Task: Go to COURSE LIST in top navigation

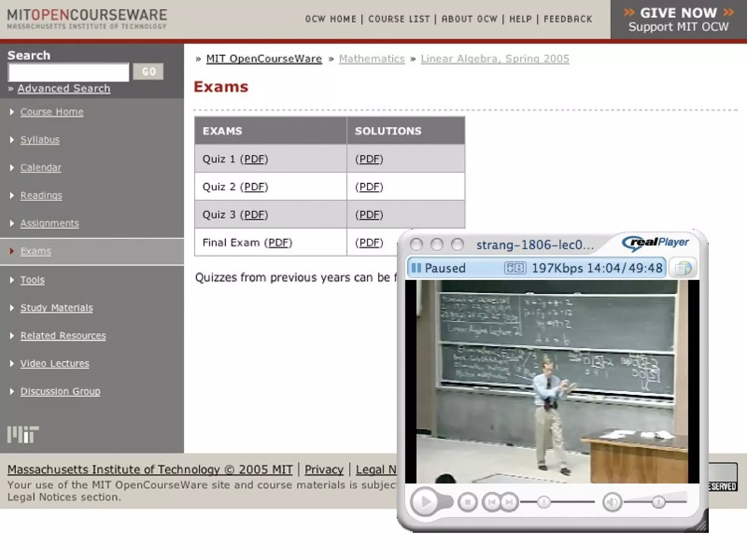Action: click(399, 19)
